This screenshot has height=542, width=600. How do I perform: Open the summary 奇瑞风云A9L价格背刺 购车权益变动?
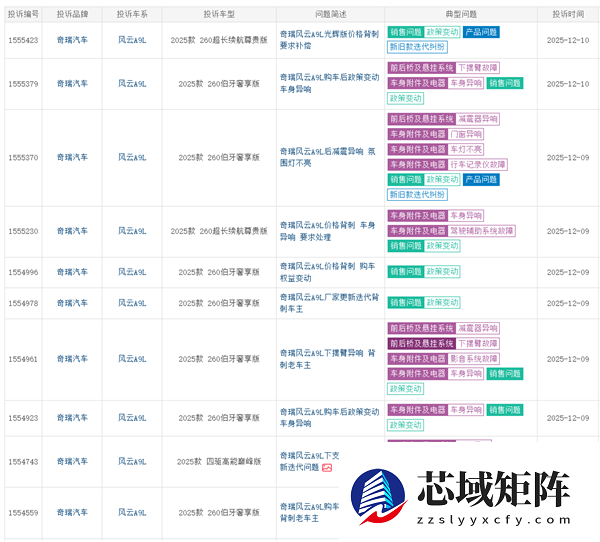[327, 272]
